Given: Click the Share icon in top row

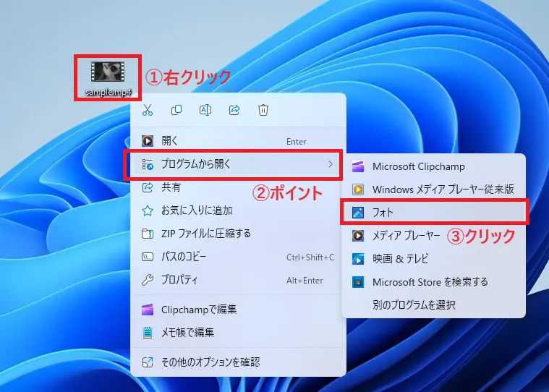Looking at the screenshot, I should click(234, 110).
